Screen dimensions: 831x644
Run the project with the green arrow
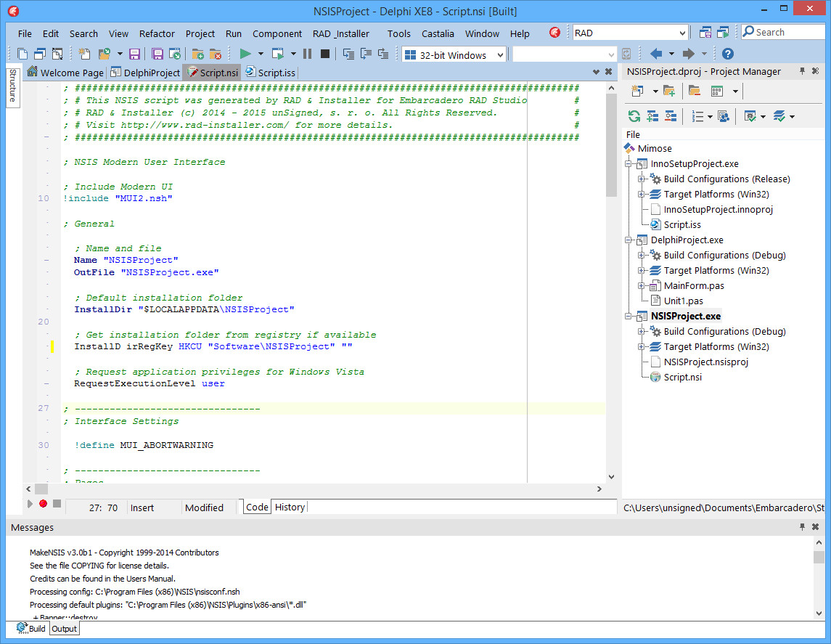tap(245, 54)
